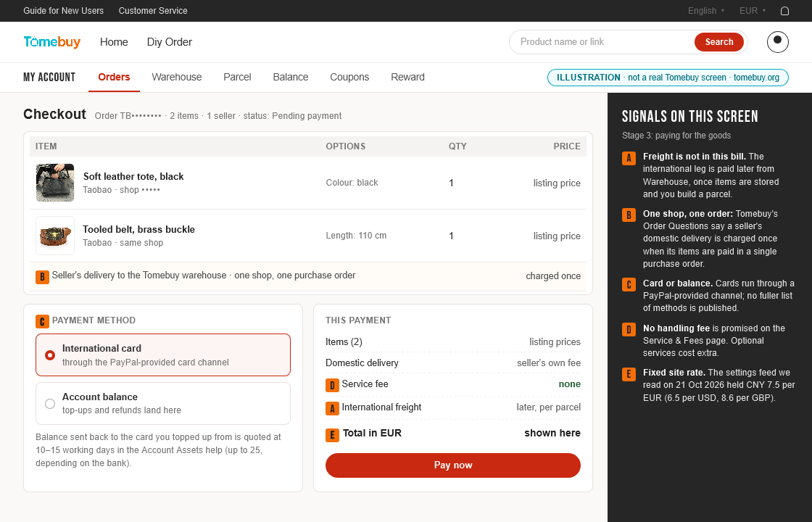Click the QTY column header

pyautogui.click(x=457, y=146)
